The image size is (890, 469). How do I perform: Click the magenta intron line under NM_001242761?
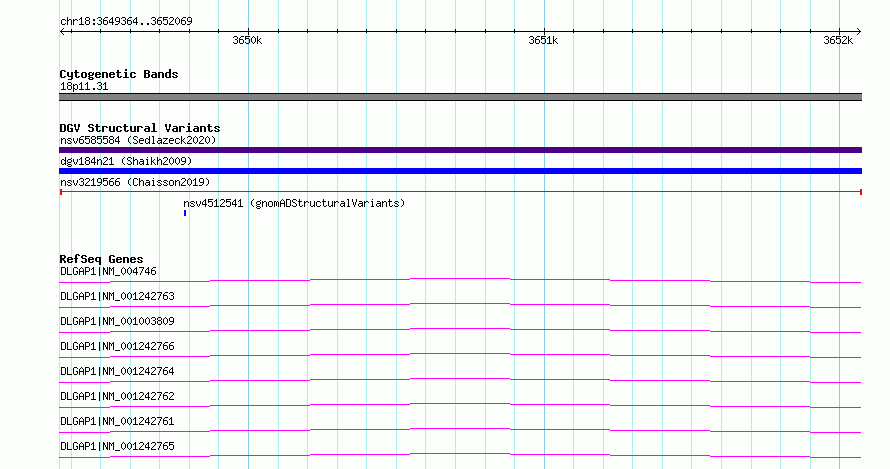(x=460, y=429)
